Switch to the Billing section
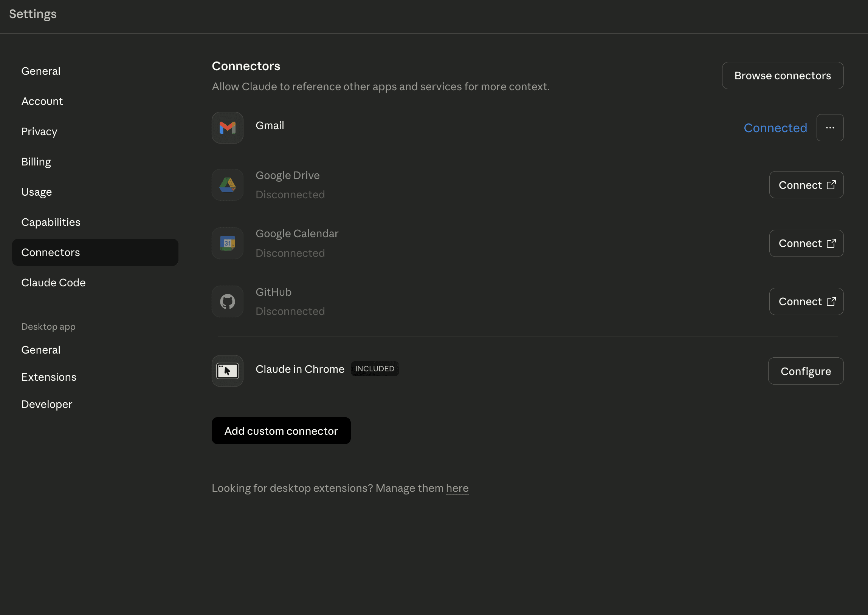Screen dimensions: 868x615 pos(36,162)
